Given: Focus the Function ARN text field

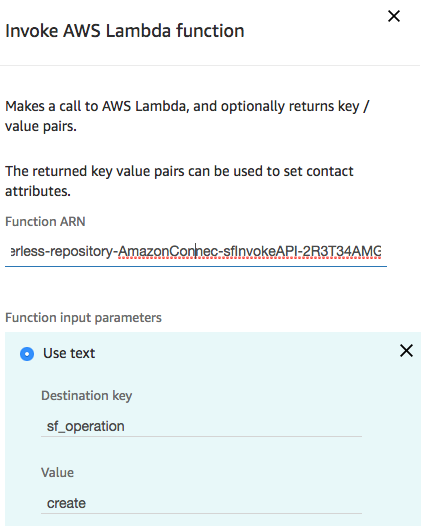Looking at the screenshot, I should [196, 252].
